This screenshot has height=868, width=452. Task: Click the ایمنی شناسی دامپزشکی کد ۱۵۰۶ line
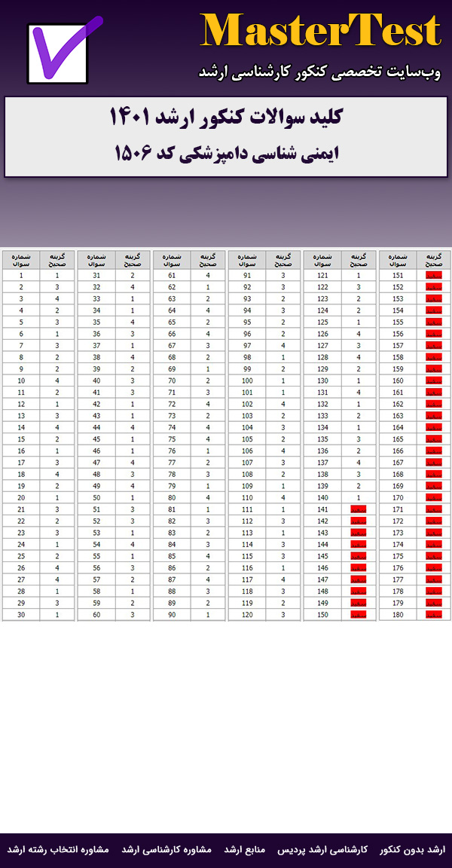coord(226,153)
